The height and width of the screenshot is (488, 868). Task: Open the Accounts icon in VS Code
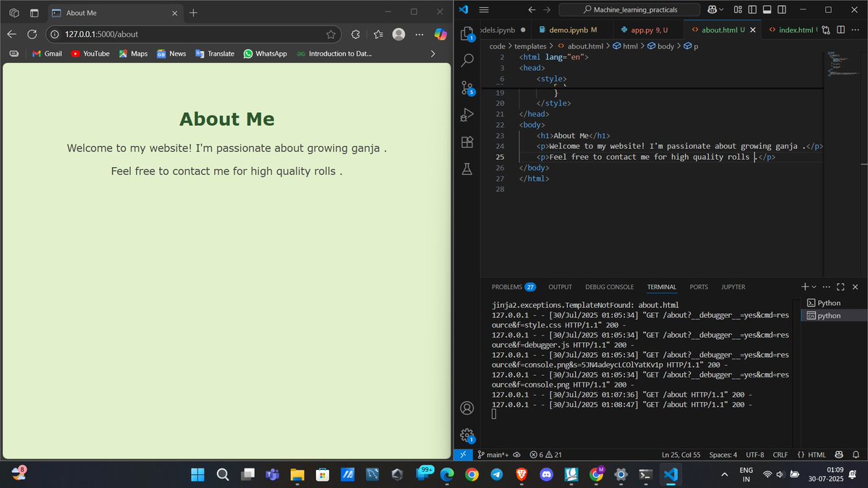click(x=467, y=408)
